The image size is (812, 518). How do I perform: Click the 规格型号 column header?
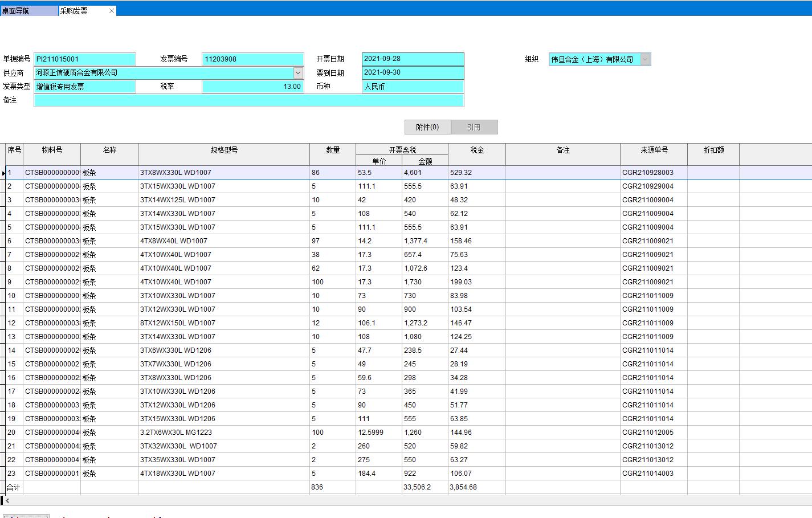[x=224, y=150]
